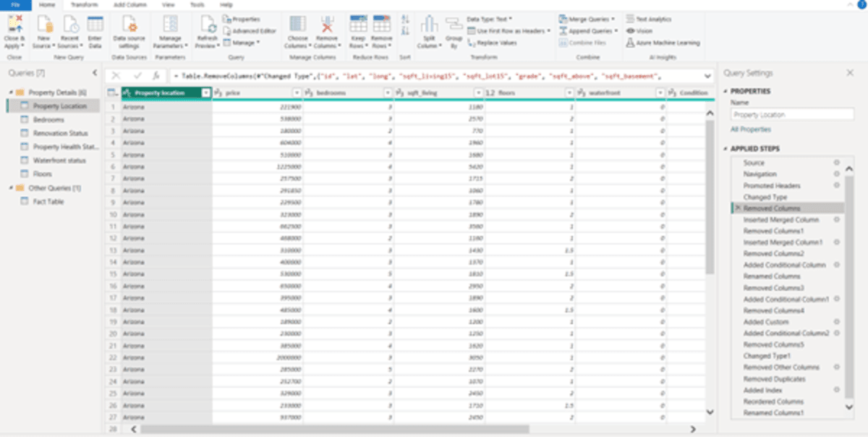Expand the formula bar with its chevron

pyautogui.click(x=707, y=75)
